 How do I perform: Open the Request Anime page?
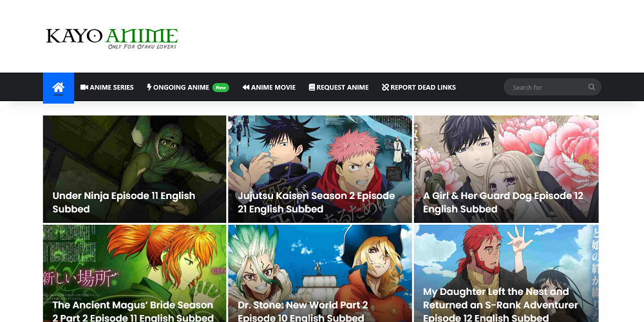pos(339,87)
